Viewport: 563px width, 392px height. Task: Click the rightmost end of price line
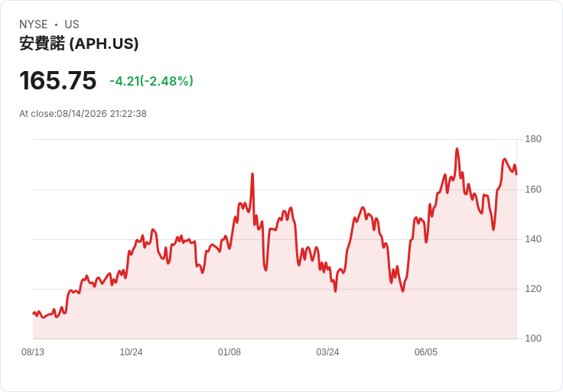pyautogui.click(x=516, y=174)
